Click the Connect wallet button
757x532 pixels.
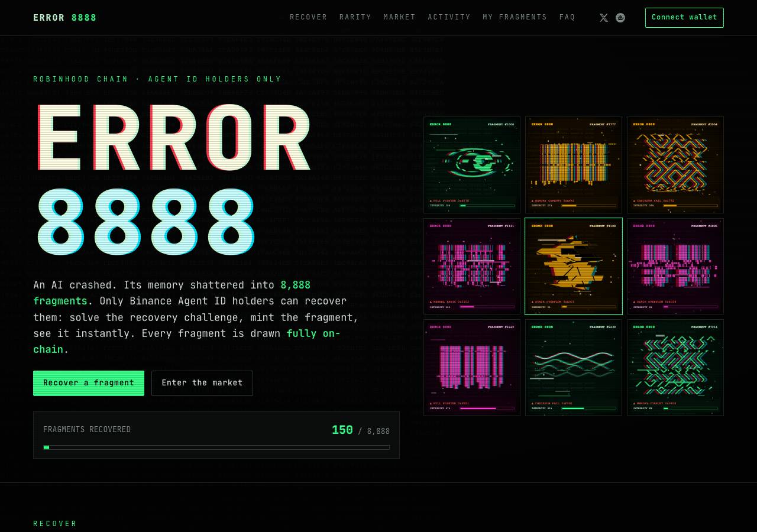tap(684, 18)
